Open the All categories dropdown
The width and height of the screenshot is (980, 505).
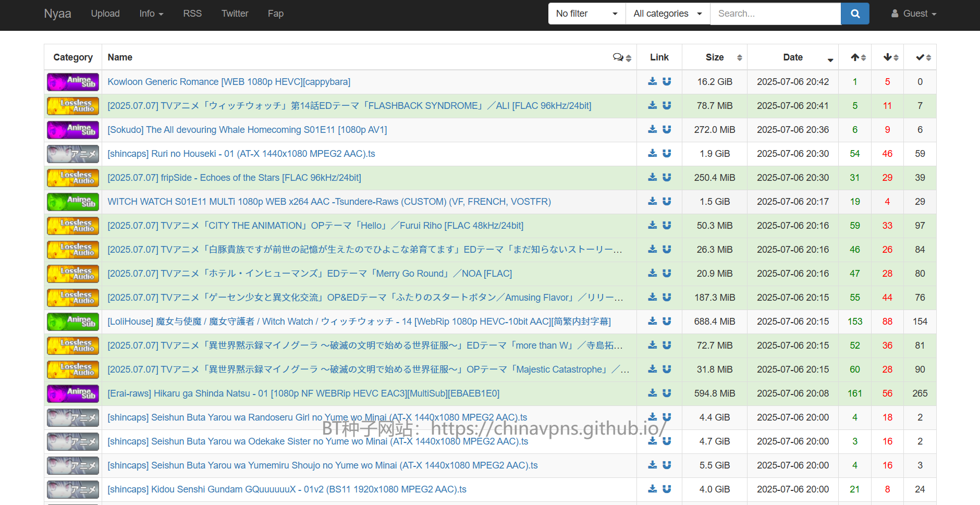coord(667,14)
